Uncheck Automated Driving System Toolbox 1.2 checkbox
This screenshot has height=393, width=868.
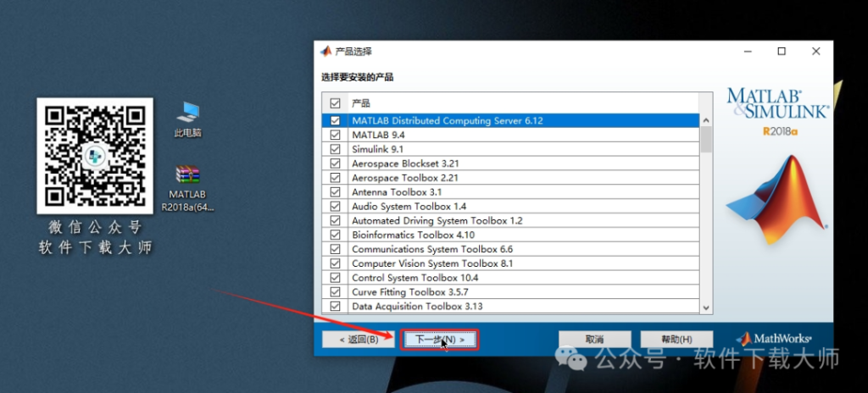pyautogui.click(x=336, y=220)
